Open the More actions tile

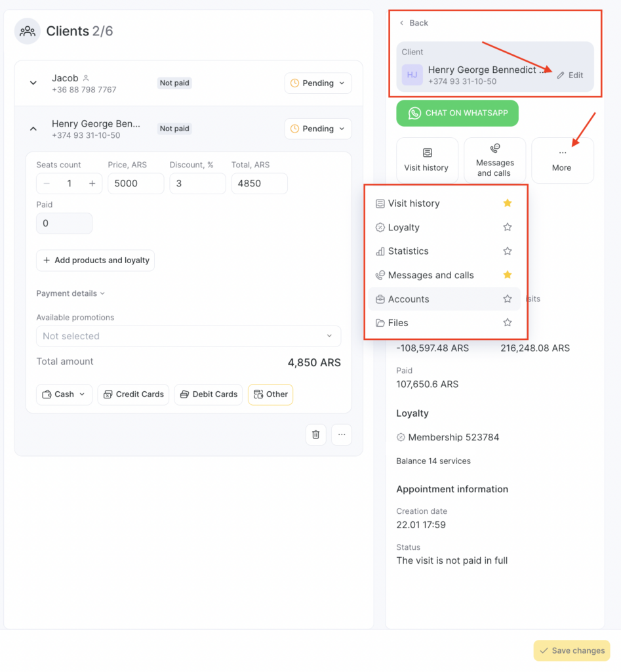pyautogui.click(x=562, y=160)
